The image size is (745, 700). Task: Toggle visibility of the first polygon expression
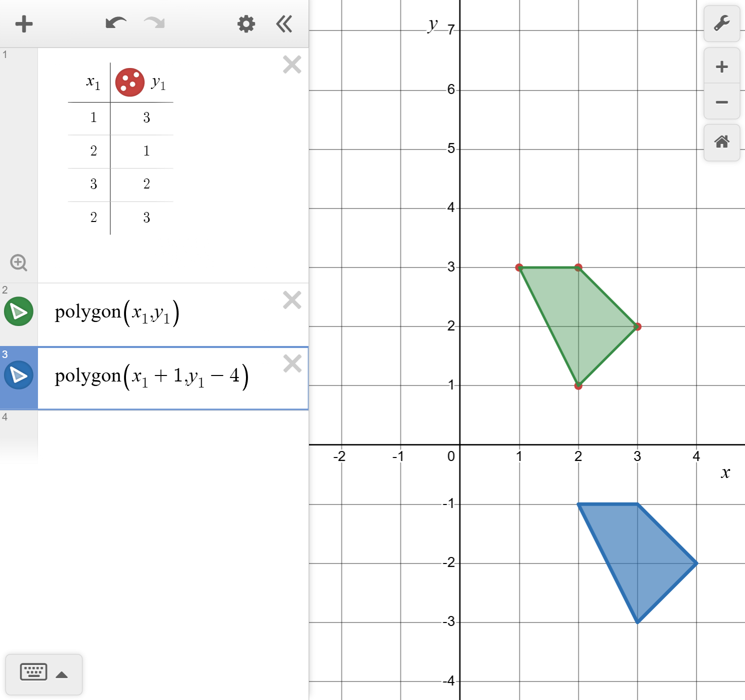point(18,311)
